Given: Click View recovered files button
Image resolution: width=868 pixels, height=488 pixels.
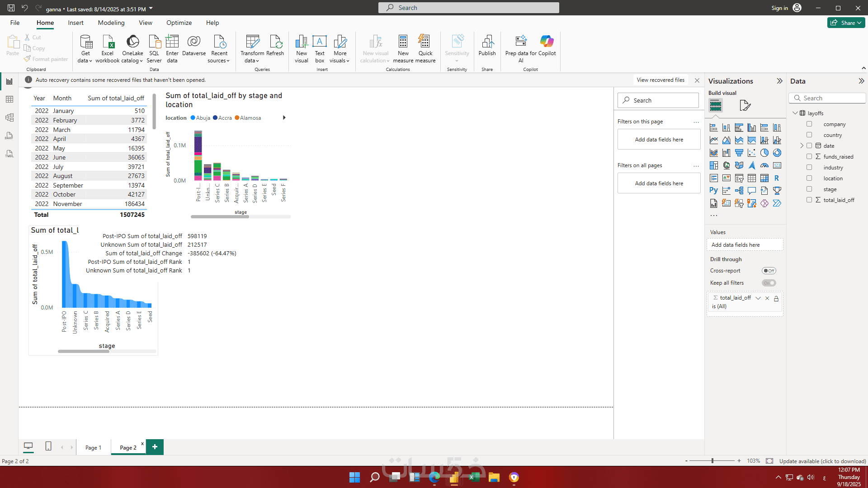Looking at the screenshot, I should [x=660, y=80].
